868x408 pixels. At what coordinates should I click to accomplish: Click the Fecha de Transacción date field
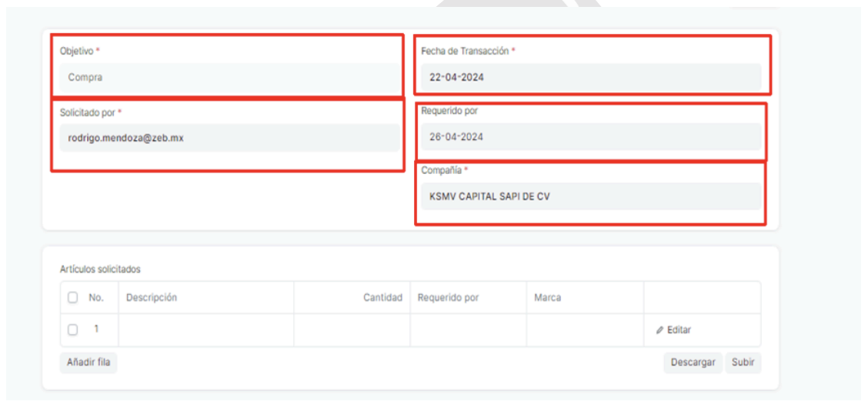(590, 78)
